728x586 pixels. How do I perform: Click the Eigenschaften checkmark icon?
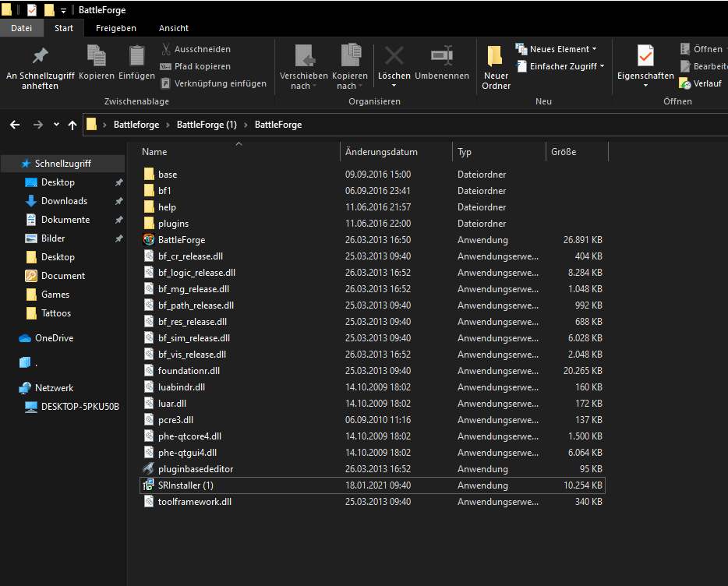point(645,56)
